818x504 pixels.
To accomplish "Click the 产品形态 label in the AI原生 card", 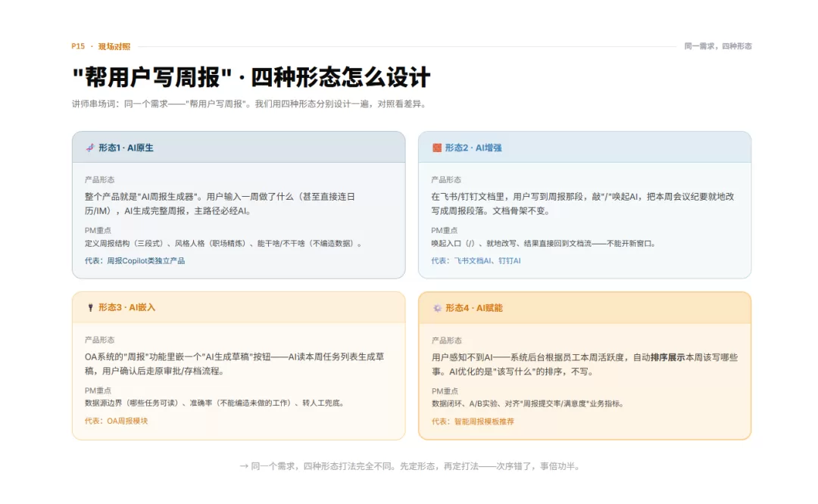I will tap(99, 180).
